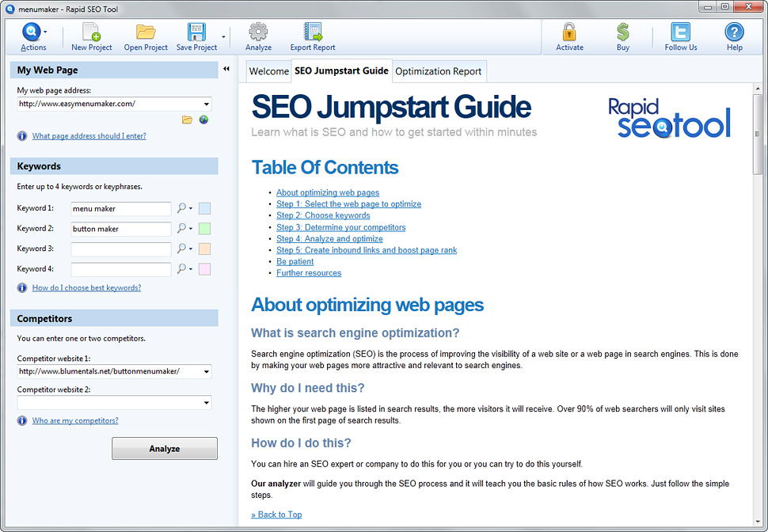Open the Actions menu icon
The image size is (768, 532).
click(x=32, y=32)
